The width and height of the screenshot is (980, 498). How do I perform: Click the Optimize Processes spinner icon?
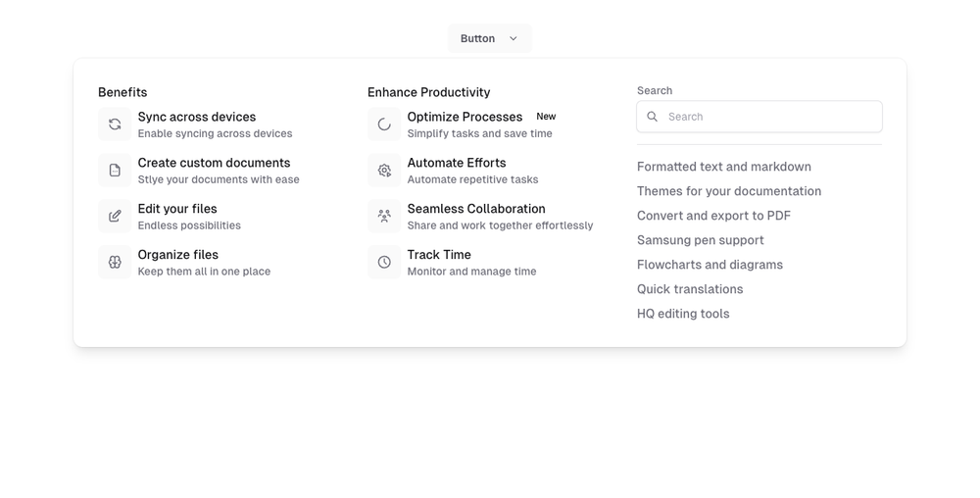384,124
